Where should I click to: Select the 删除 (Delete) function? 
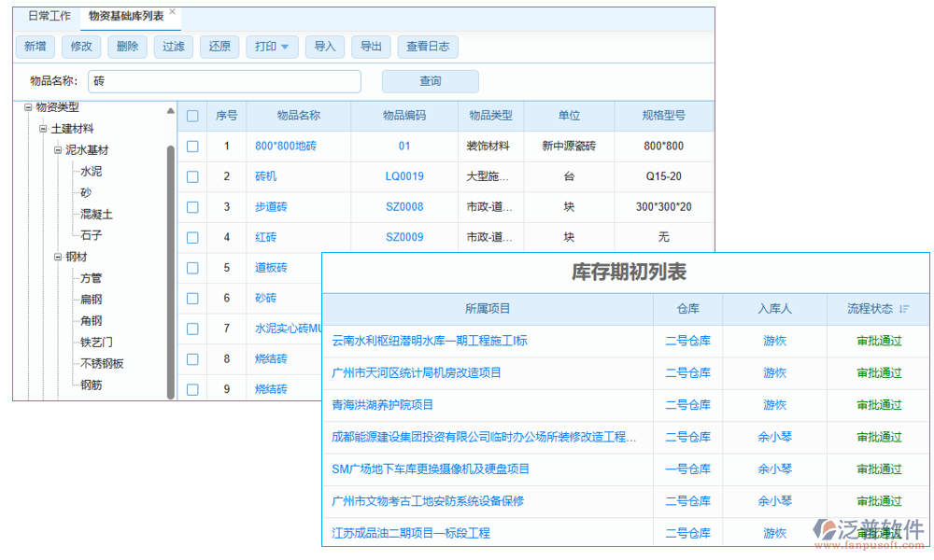tap(127, 46)
